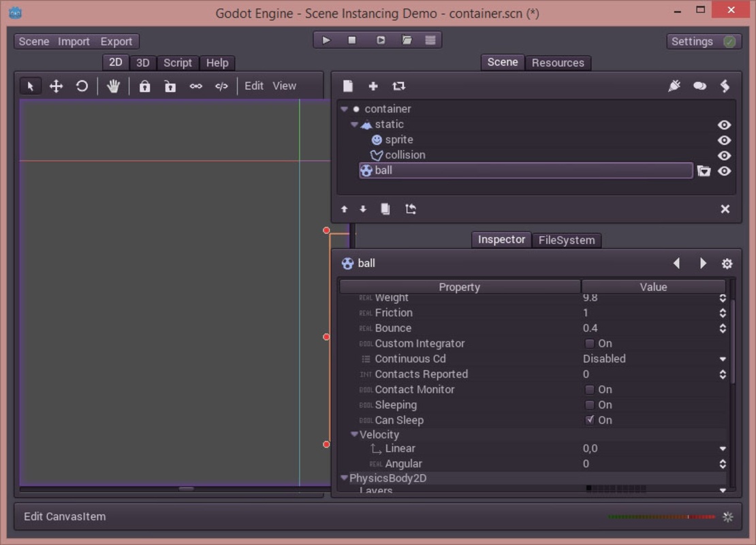This screenshot has height=545, width=756.
Task: Open the Help tab
Action: pyautogui.click(x=217, y=63)
